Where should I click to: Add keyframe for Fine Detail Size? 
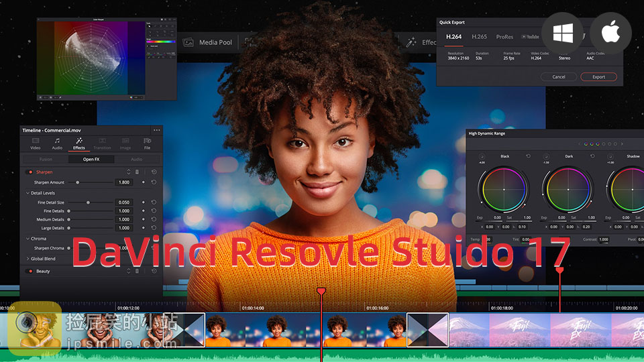144,202
